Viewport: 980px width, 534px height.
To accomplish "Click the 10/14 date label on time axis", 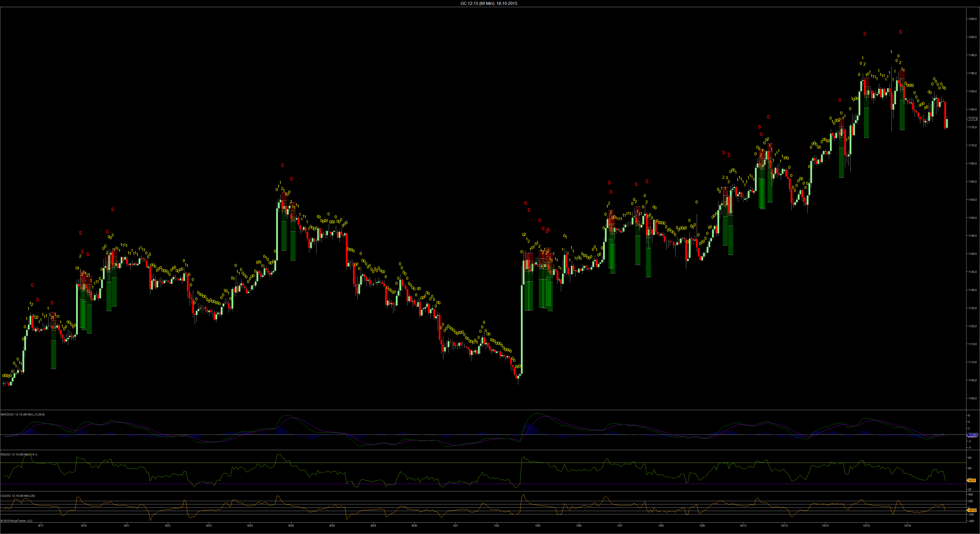I will pos(825,526).
